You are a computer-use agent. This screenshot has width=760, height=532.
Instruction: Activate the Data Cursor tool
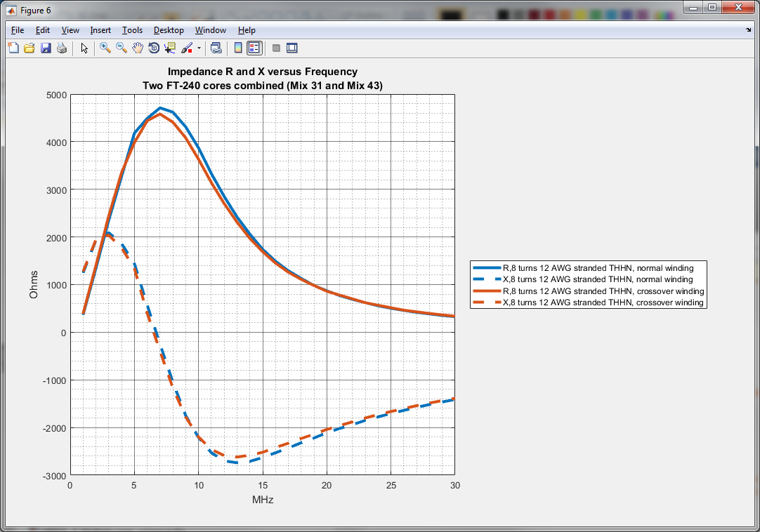pyautogui.click(x=170, y=48)
